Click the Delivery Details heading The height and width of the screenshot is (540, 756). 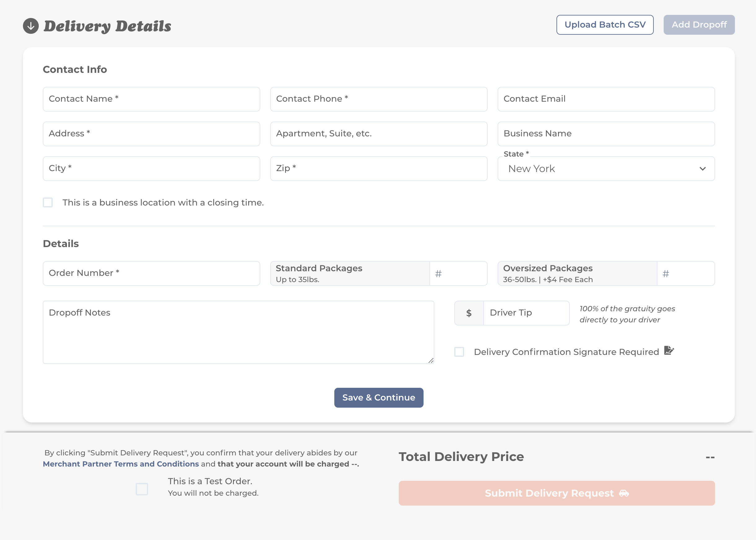107,26
